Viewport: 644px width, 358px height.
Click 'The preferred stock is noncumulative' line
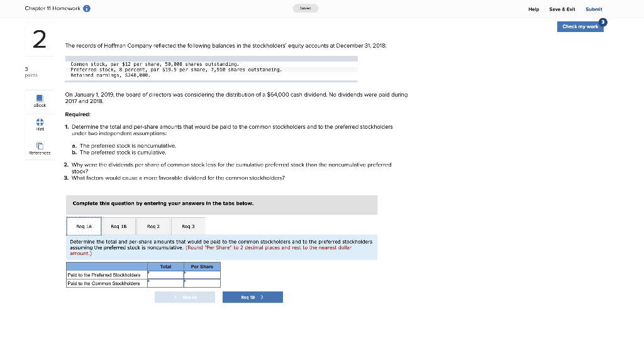pyautogui.click(x=128, y=146)
